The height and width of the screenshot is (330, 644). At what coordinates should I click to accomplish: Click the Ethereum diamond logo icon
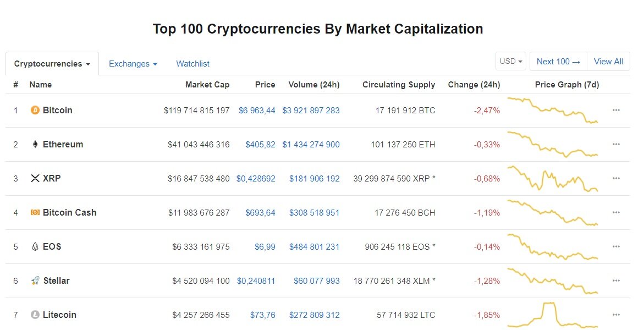point(35,145)
